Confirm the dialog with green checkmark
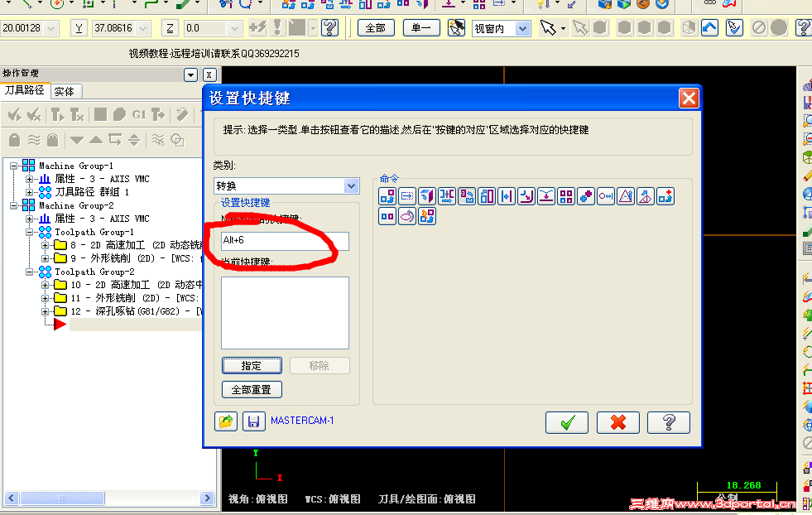 point(567,423)
